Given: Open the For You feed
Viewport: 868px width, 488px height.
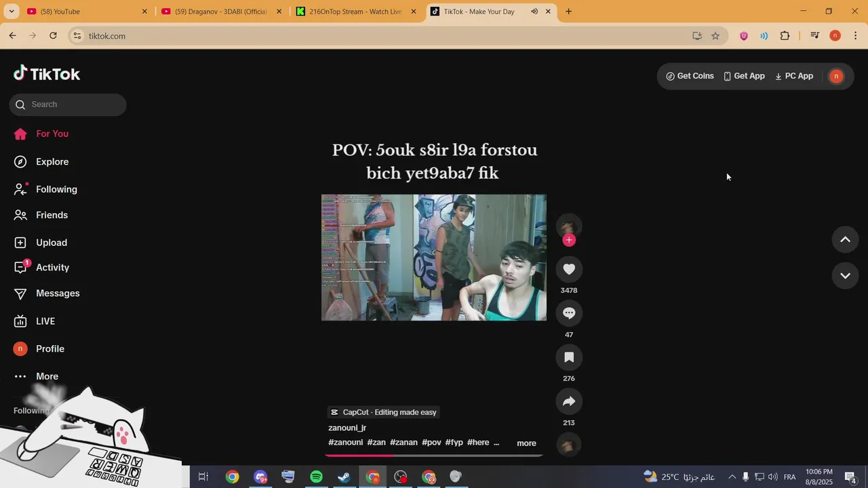Looking at the screenshot, I should pyautogui.click(x=42, y=134).
